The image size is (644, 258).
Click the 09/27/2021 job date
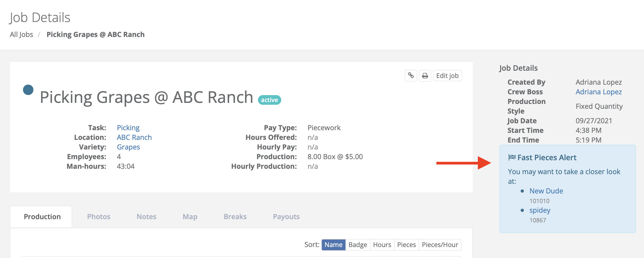point(594,121)
